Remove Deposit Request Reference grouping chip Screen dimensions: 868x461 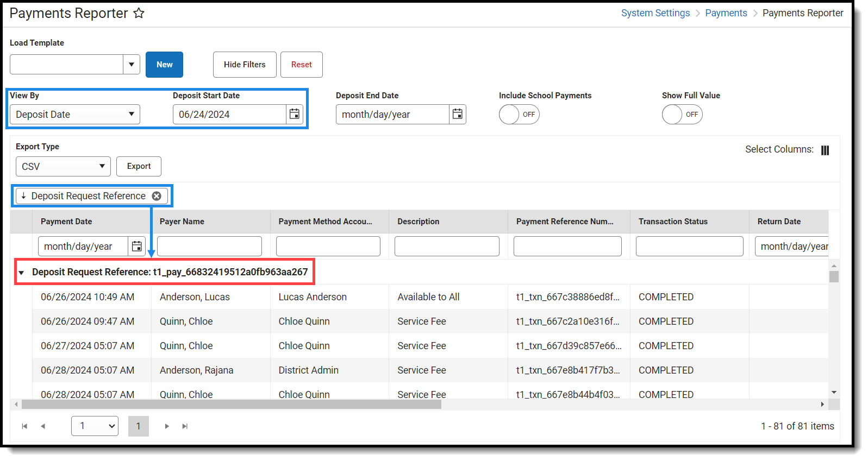(x=157, y=196)
